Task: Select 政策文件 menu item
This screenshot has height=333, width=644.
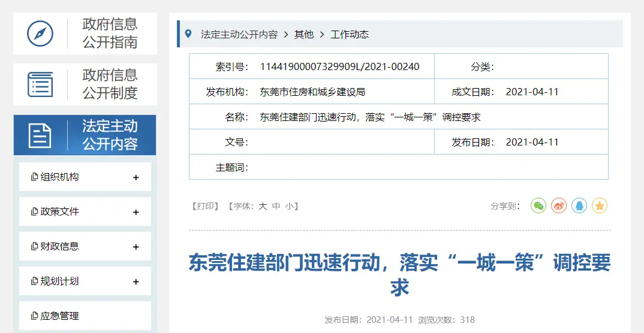Action: tap(85, 211)
